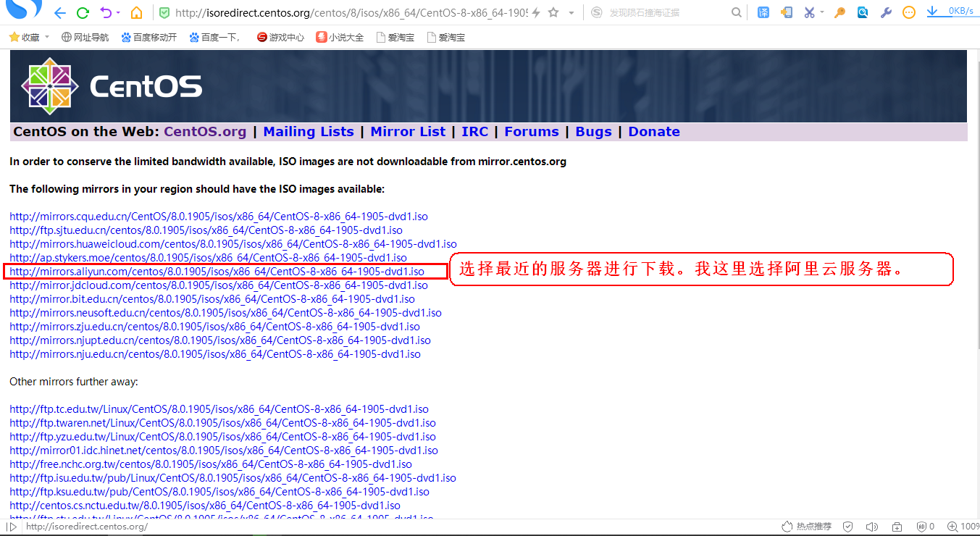This screenshot has height=536, width=980.
Task: Open the IRC link
Action: tap(475, 132)
